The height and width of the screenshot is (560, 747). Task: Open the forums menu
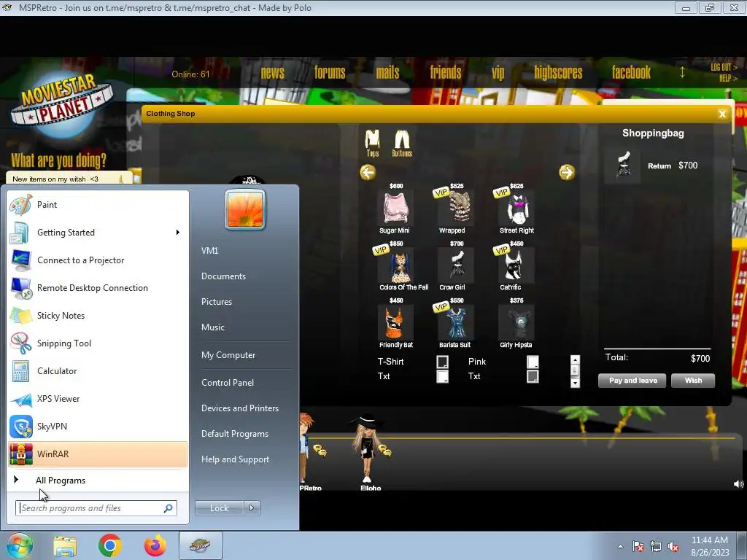pyautogui.click(x=330, y=72)
